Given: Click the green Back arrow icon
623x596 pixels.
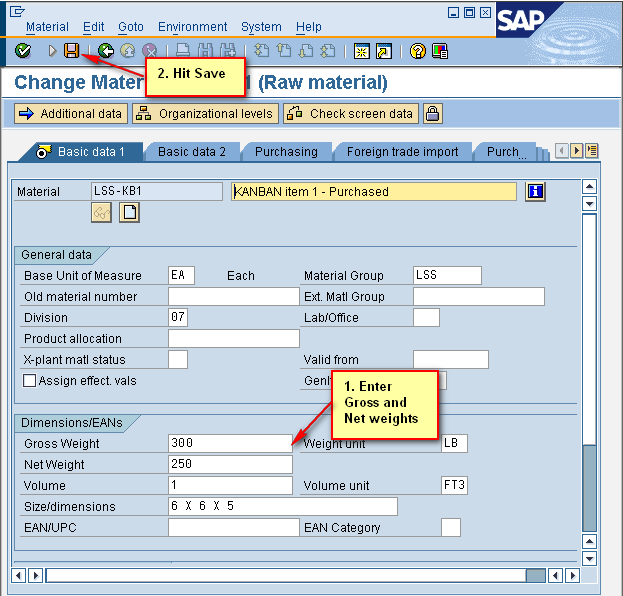Looking at the screenshot, I should point(106,51).
